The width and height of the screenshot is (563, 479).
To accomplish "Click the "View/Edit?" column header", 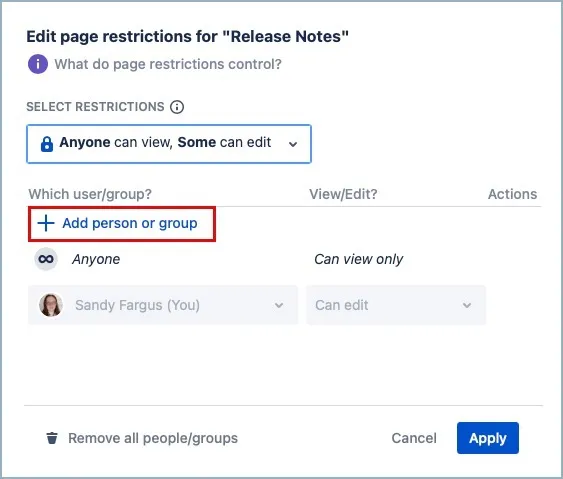I will pyautogui.click(x=343, y=194).
